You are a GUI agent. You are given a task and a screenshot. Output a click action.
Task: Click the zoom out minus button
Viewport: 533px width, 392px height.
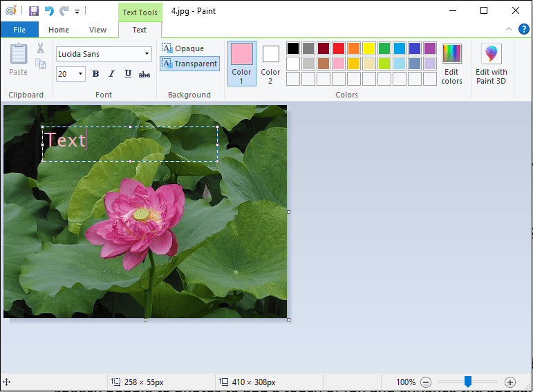426,382
